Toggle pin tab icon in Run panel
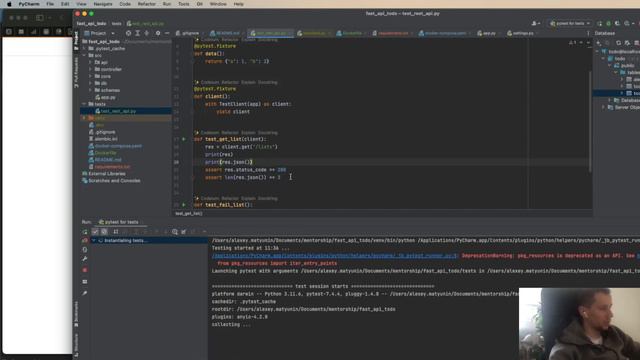Screen dimensions: 640x360 (x=84, y=293)
